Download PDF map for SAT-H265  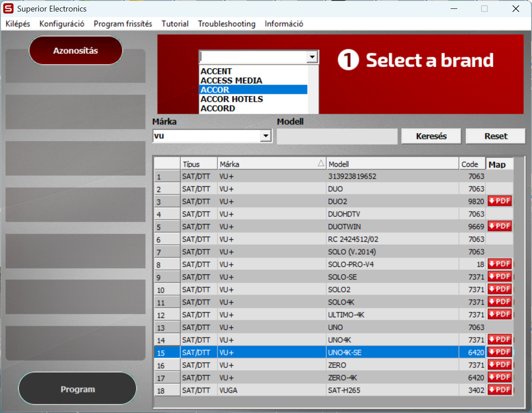500,390
